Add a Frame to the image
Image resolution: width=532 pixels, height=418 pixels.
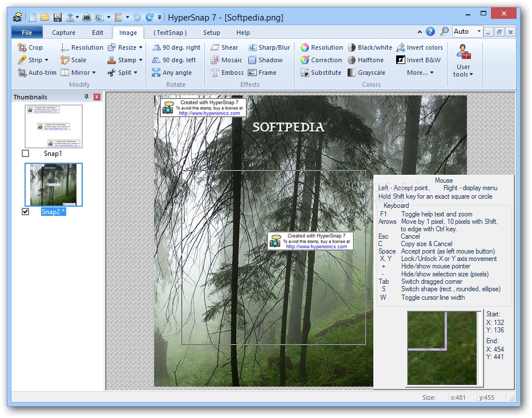click(x=262, y=73)
